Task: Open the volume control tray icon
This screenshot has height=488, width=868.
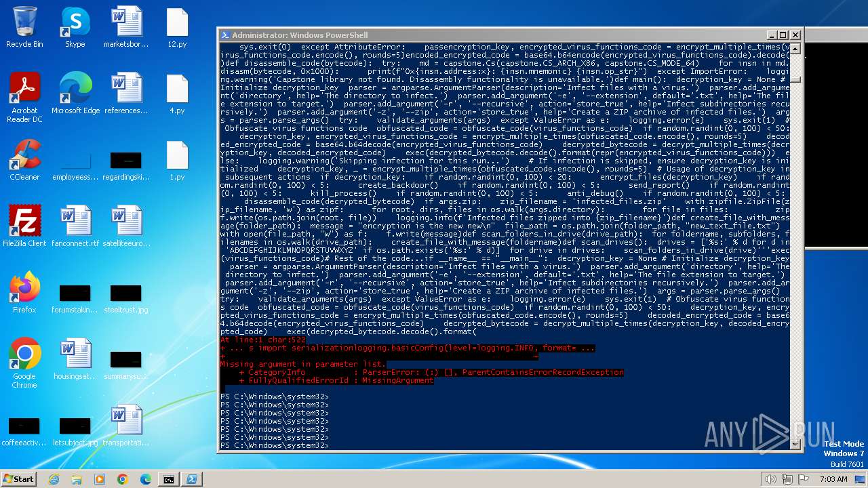Action: [x=770, y=479]
